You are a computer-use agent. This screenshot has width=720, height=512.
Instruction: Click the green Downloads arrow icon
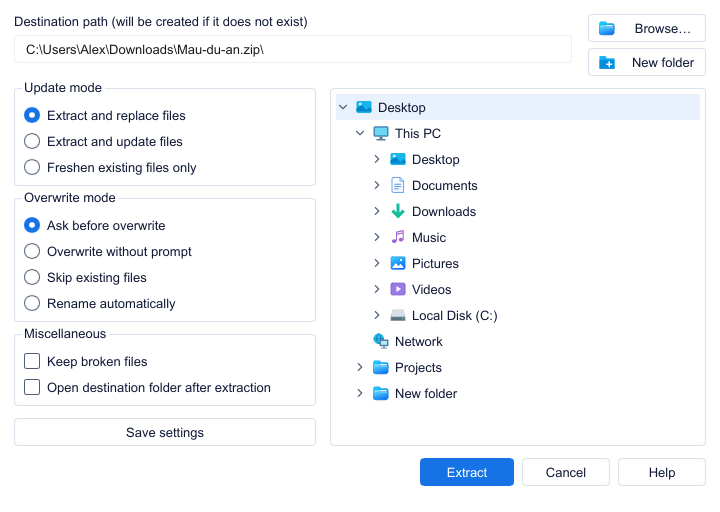coord(398,211)
